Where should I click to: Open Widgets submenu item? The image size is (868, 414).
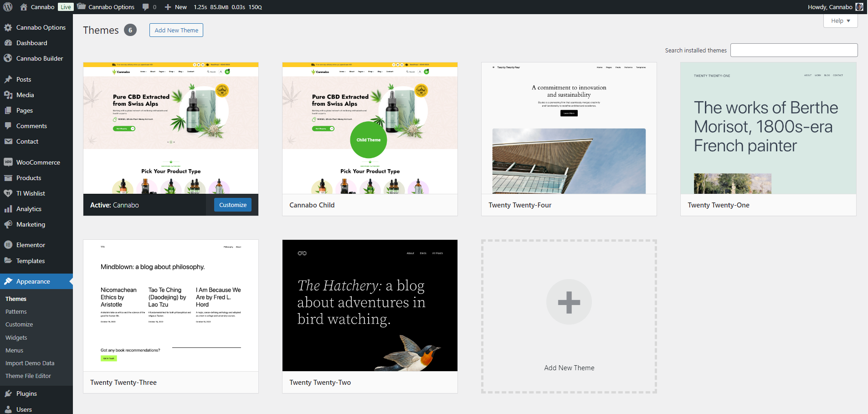point(16,337)
